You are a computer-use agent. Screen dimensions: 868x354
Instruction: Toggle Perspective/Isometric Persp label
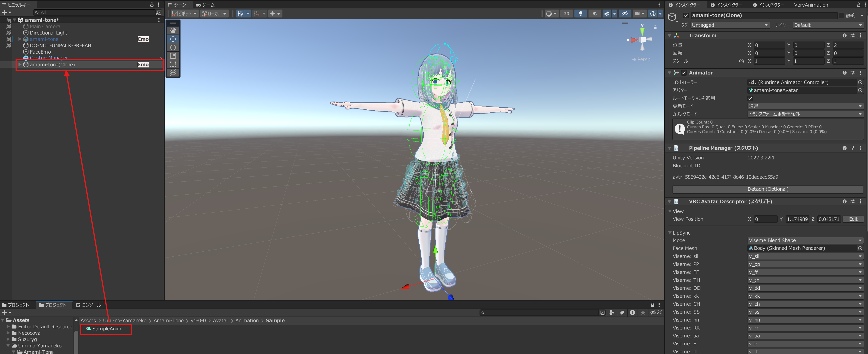coord(641,59)
